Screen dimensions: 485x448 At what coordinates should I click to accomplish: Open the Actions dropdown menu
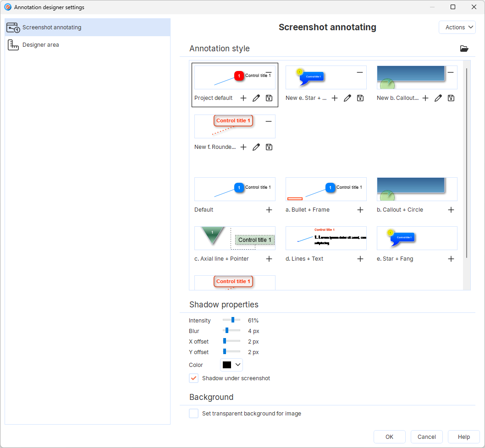coord(457,27)
